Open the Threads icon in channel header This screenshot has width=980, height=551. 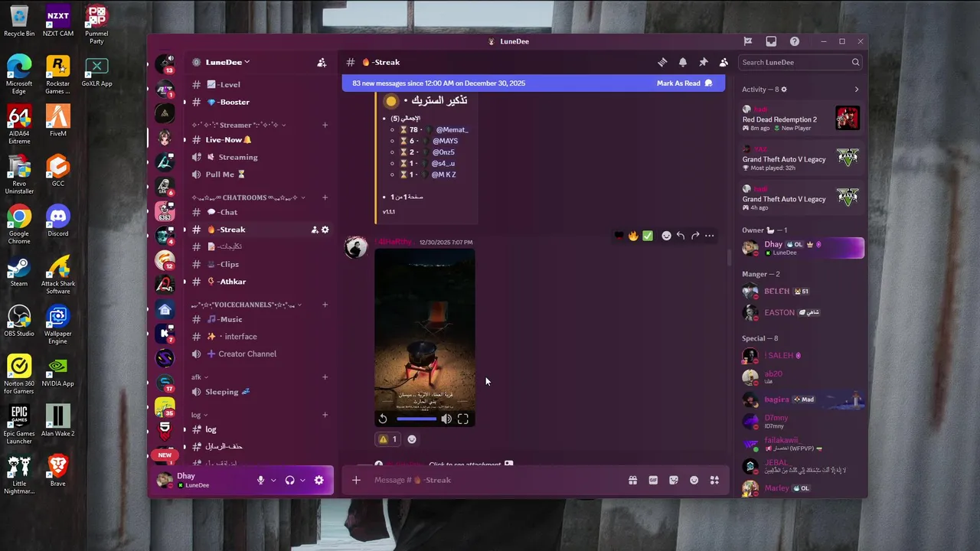coord(663,63)
